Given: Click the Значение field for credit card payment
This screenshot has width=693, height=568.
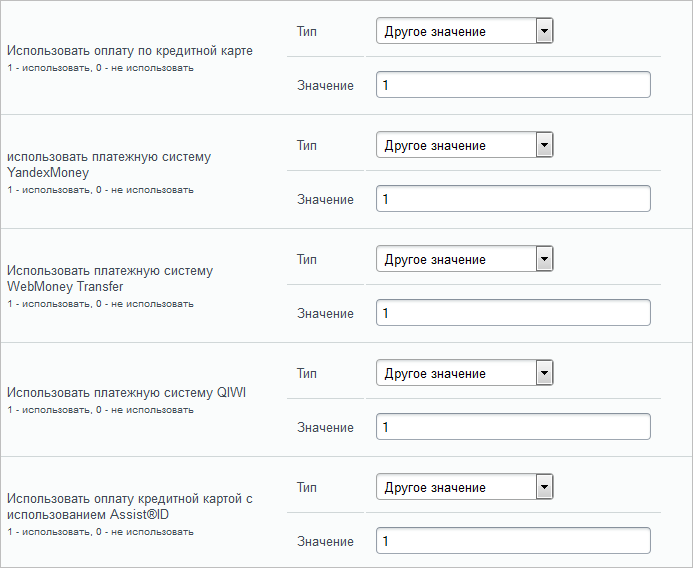Looking at the screenshot, I should coord(513,84).
